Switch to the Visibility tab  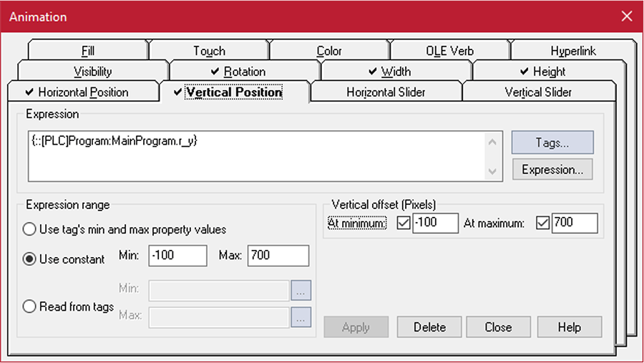tap(93, 71)
